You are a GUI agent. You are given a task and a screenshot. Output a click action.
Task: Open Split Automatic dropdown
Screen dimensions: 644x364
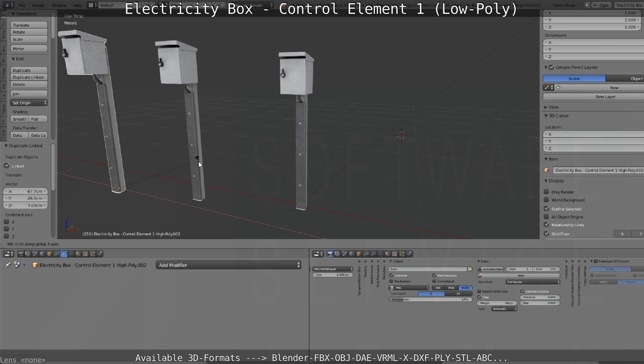[x=504, y=309]
